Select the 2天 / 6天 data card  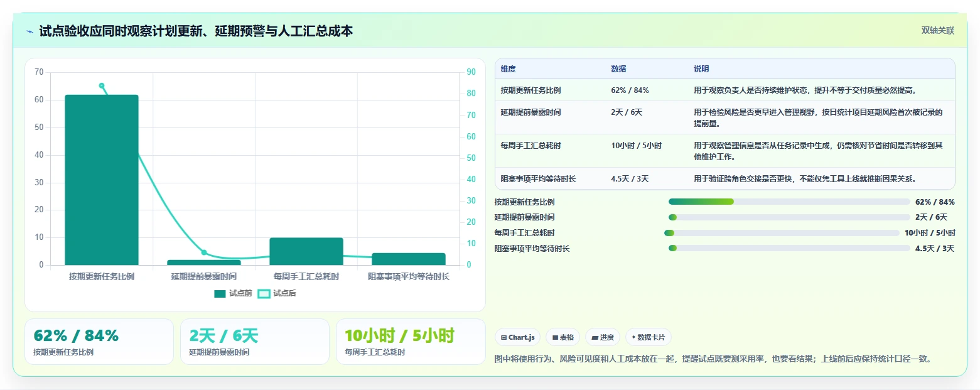click(255, 342)
